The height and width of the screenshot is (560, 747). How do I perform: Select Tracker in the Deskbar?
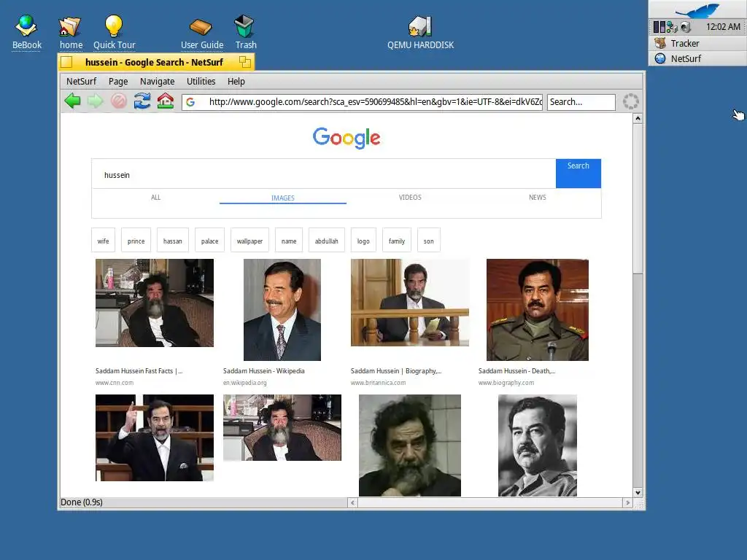697,43
